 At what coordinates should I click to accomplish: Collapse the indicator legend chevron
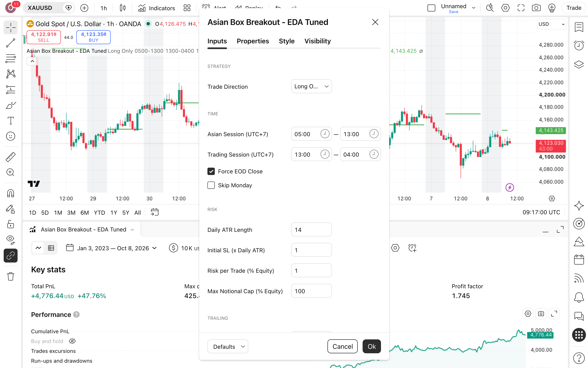32,61
